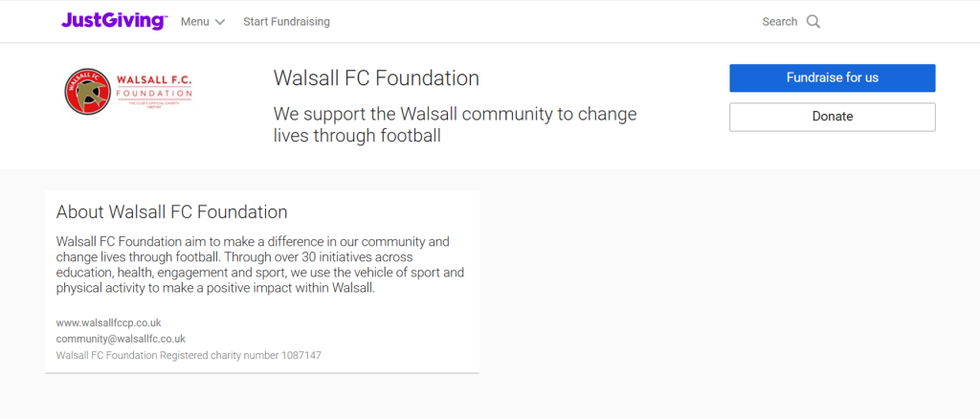Click the About section description paragraph
Image resolution: width=980 pixels, height=419 pixels.
(260, 264)
